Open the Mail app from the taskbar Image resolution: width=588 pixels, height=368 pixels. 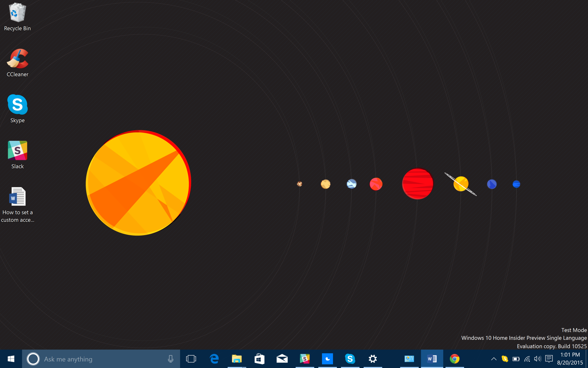pos(282,359)
